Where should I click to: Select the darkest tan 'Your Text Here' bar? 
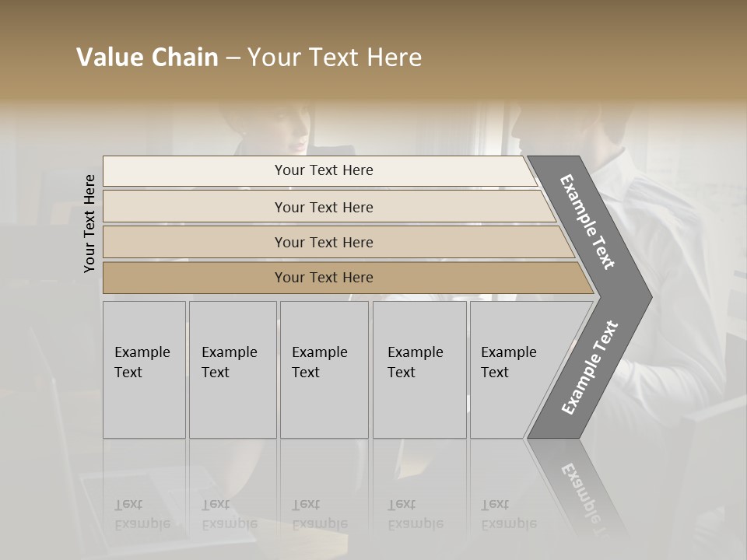pyautogui.click(x=349, y=278)
